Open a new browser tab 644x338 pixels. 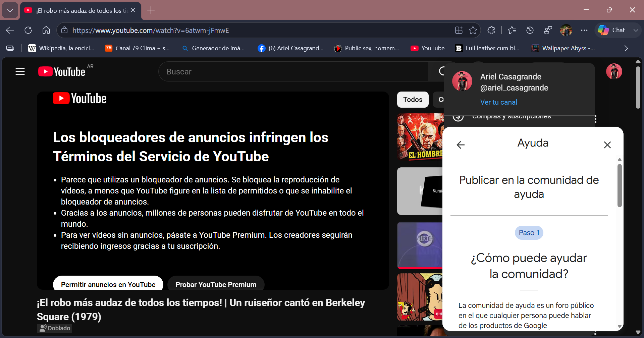tap(151, 10)
